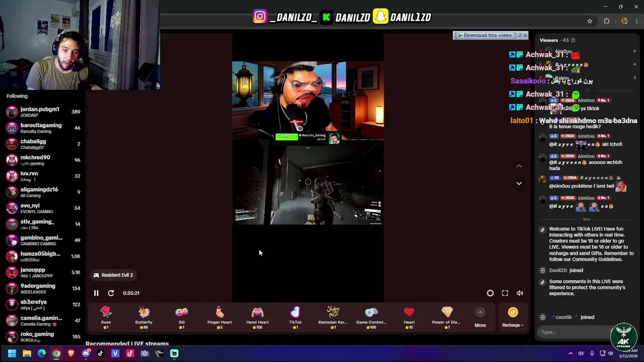This screenshot has height=362, width=644.
Task: Open the Camera app on taskbar
Action: (x=144, y=353)
